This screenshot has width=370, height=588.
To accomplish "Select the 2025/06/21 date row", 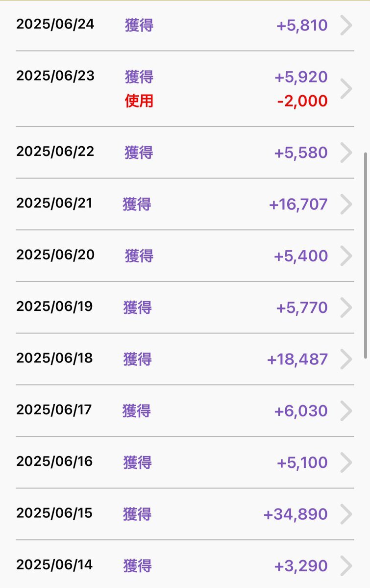I will [185, 204].
